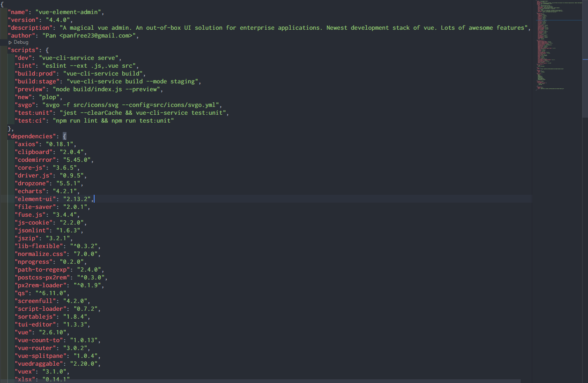Click the "svgo" script key
Image resolution: width=588 pixels, height=383 pixels.
pos(25,105)
